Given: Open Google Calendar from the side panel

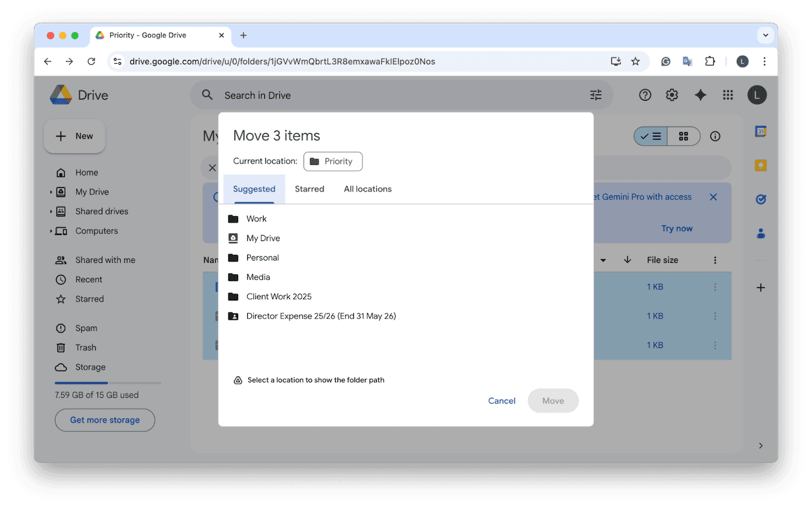Looking at the screenshot, I should tap(760, 131).
